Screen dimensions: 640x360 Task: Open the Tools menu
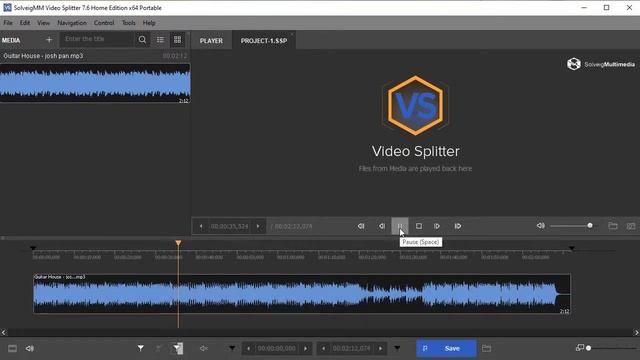coord(129,23)
